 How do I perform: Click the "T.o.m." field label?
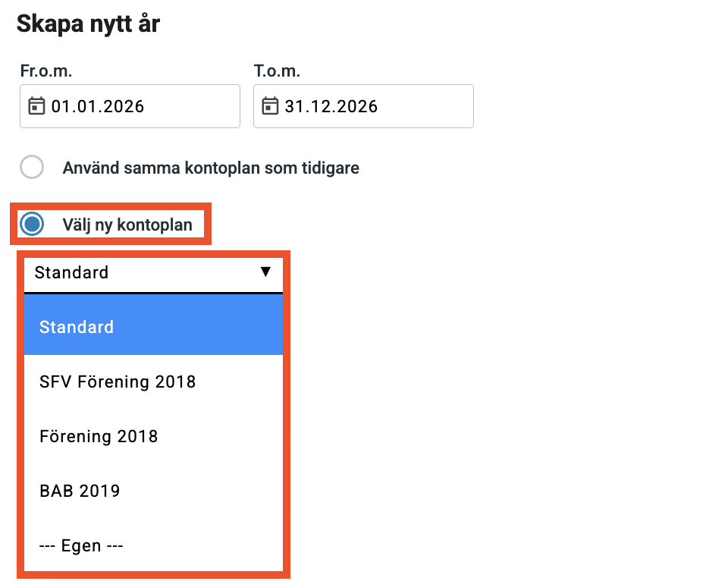[277, 71]
